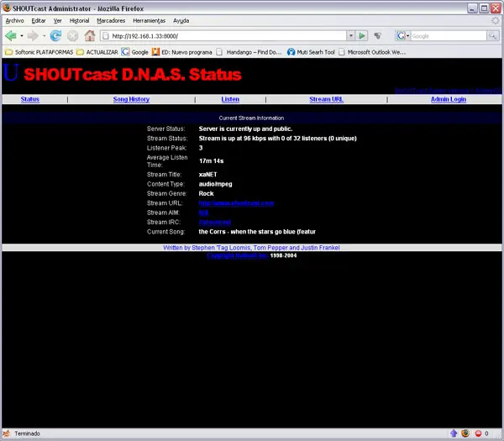Click the page icon in address bar
Image resolution: width=504 pixels, height=441 pixels.
[106, 36]
